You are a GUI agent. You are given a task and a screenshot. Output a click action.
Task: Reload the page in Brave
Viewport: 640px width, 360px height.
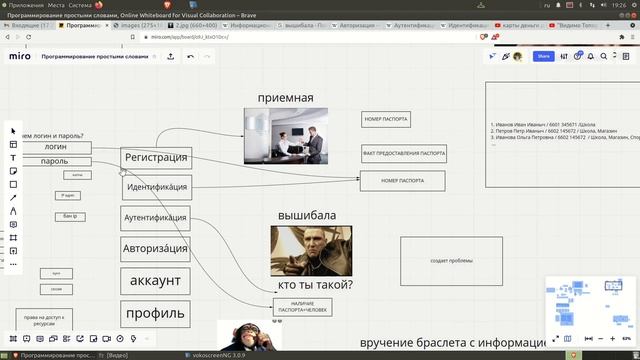(x=28, y=37)
